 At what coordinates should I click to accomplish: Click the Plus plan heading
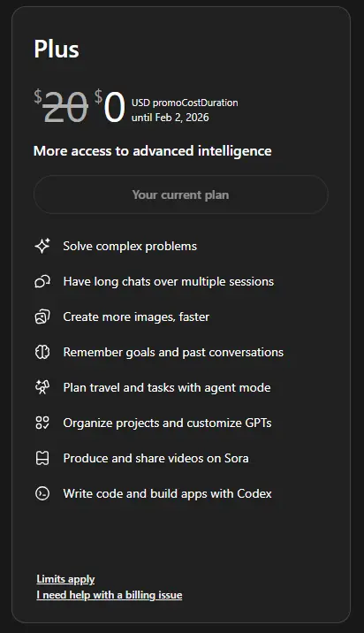tap(57, 50)
